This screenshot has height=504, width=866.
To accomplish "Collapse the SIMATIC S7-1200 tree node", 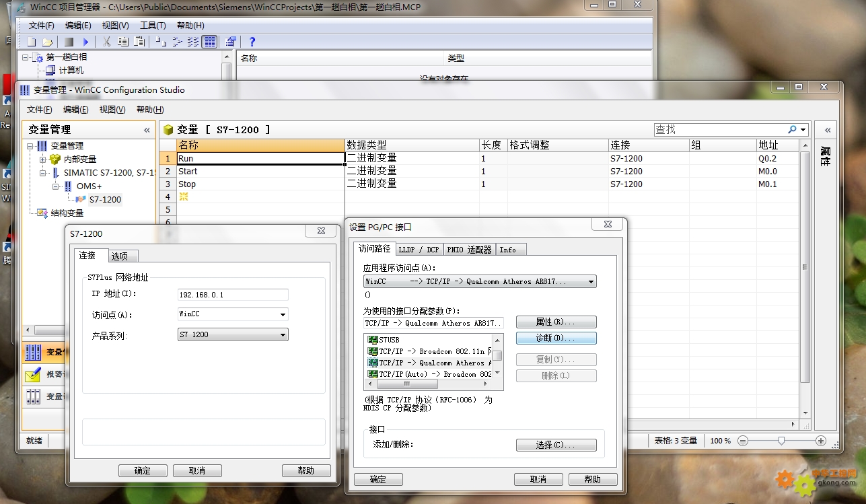I will pos(42,173).
